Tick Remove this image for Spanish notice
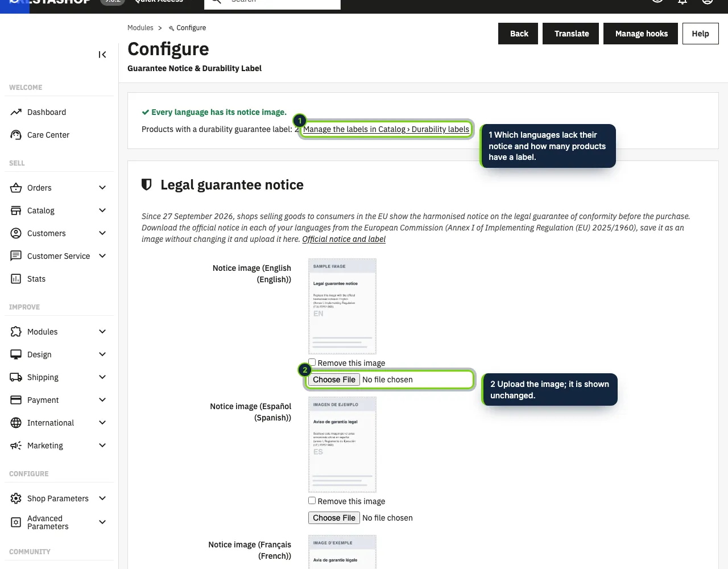Viewport: 728px width, 569px height. coord(312,501)
